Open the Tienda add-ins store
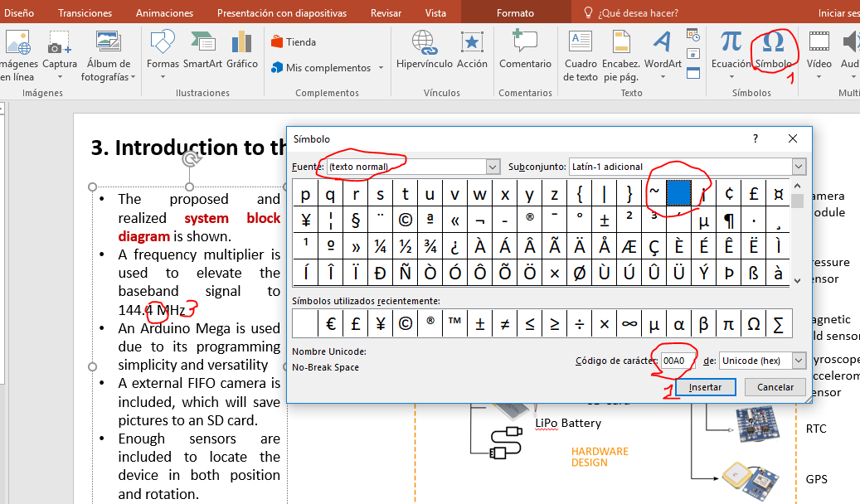The image size is (860, 504). pyautogui.click(x=293, y=42)
